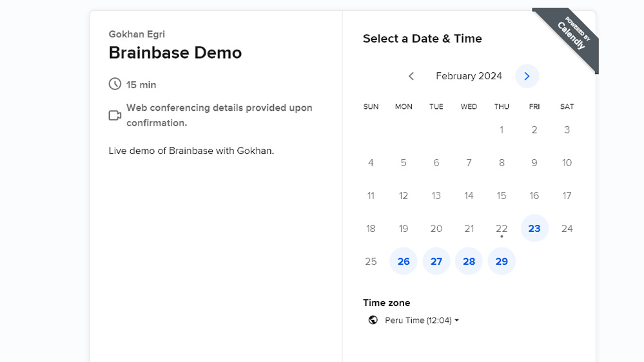This screenshot has height=362, width=644.
Task: Click the date 18 in the calendar
Action: click(x=371, y=228)
